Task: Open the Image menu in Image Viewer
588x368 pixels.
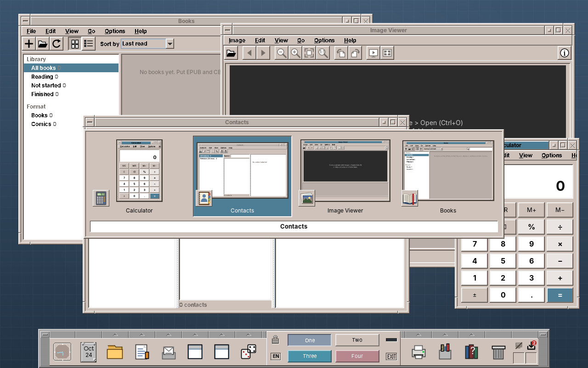Action: pyautogui.click(x=237, y=40)
